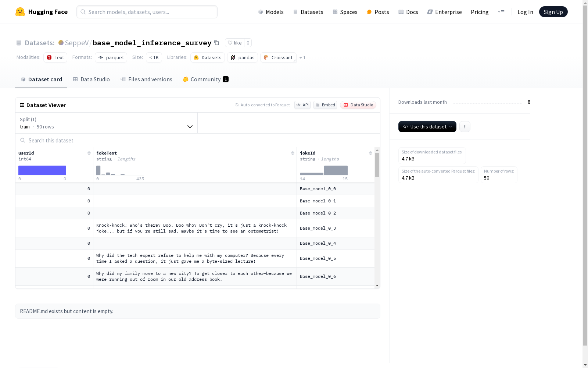Click the Embed button
The image size is (588, 368).
point(325,105)
